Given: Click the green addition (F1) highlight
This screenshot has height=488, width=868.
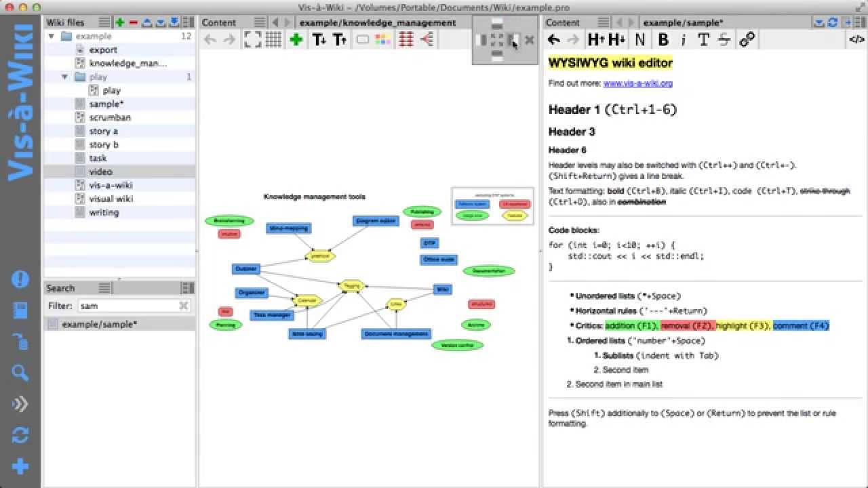Looking at the screenshot, I should pos(632,326).
